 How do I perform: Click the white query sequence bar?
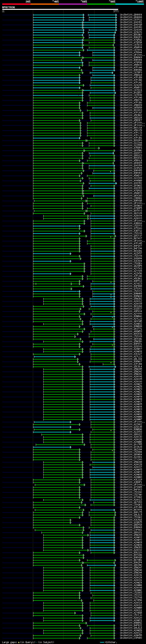click(x=60, y=10)
